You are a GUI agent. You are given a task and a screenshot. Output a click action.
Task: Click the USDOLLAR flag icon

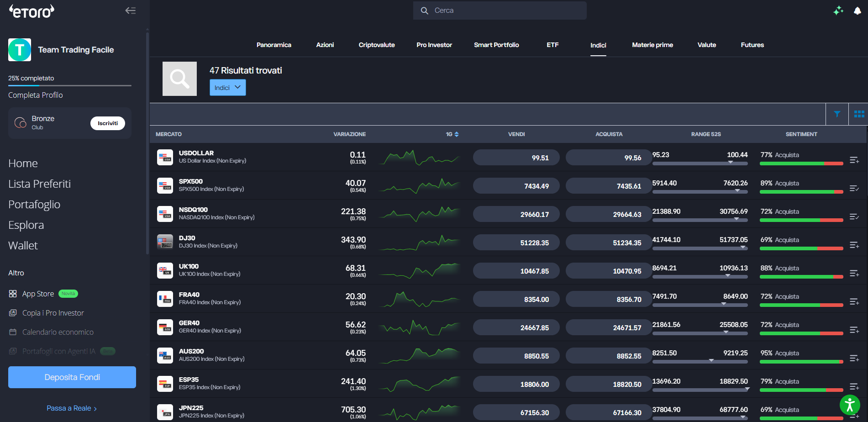165,158
